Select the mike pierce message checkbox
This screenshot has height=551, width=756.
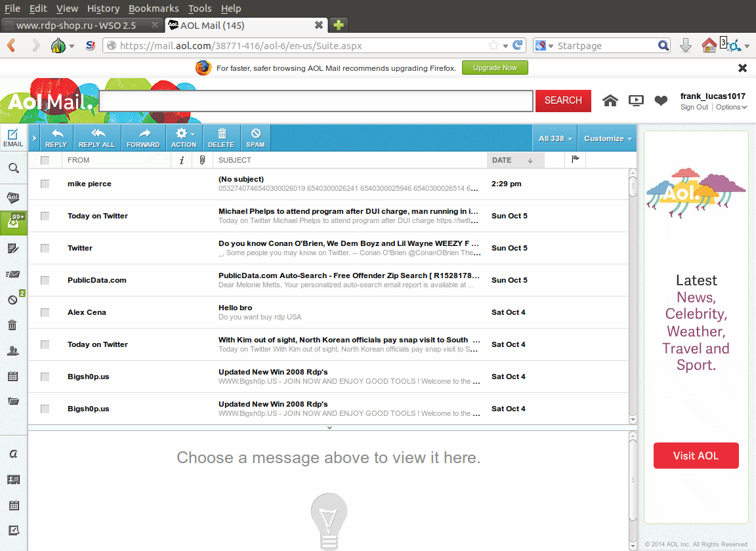point(45,184)
